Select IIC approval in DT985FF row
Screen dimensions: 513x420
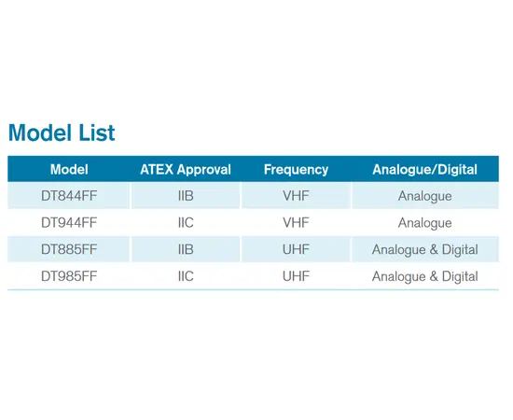tap(186, 276)
